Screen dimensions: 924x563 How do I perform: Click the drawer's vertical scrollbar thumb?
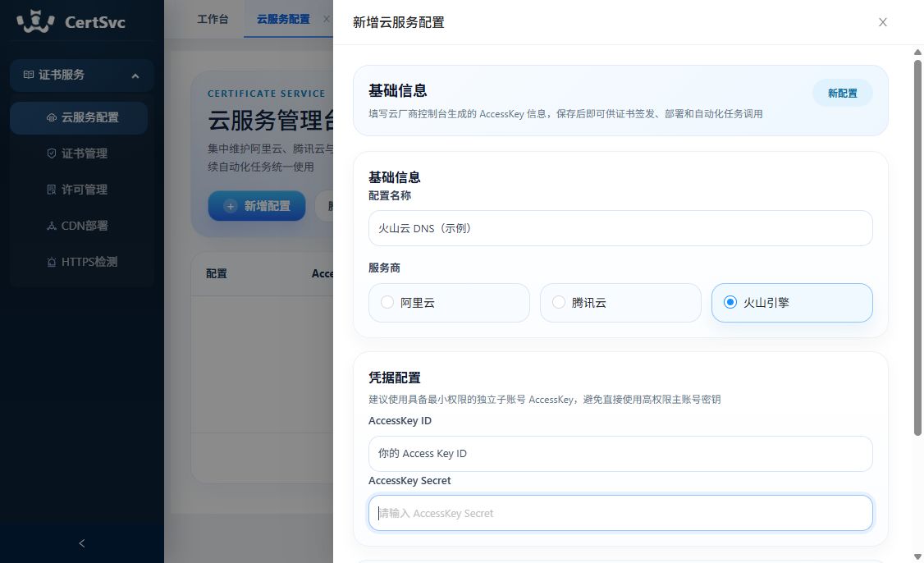[x=917, y=248]
